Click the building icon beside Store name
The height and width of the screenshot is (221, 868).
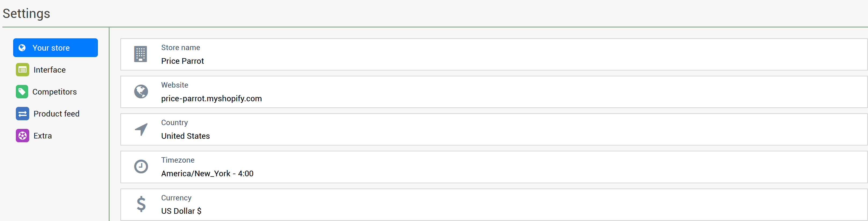(141, 54)
